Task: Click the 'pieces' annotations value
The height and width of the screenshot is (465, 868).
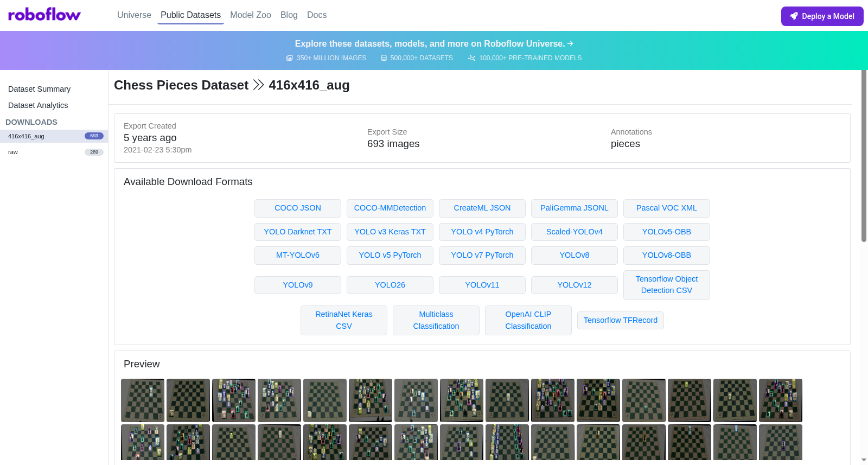Action: (626, 144)
